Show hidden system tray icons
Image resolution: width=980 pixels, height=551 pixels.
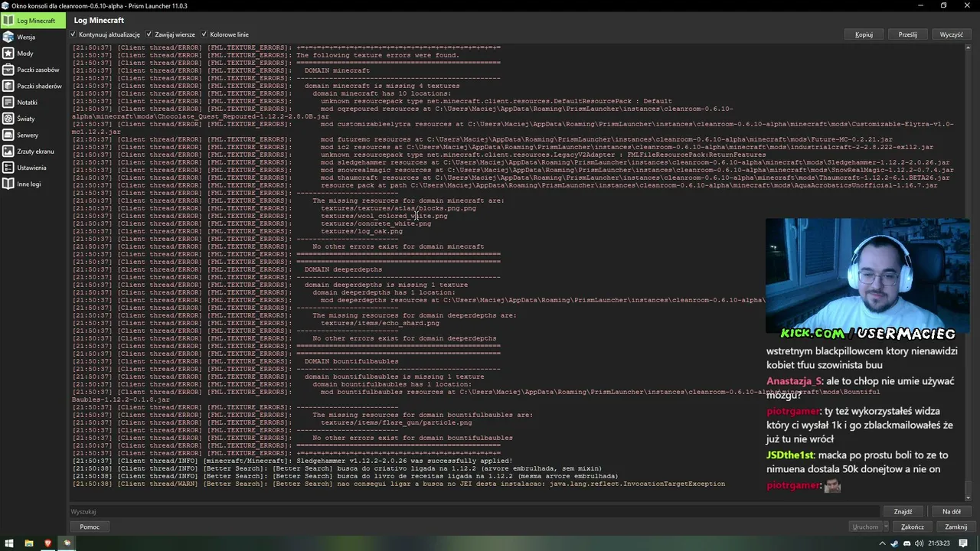point(883,543)
